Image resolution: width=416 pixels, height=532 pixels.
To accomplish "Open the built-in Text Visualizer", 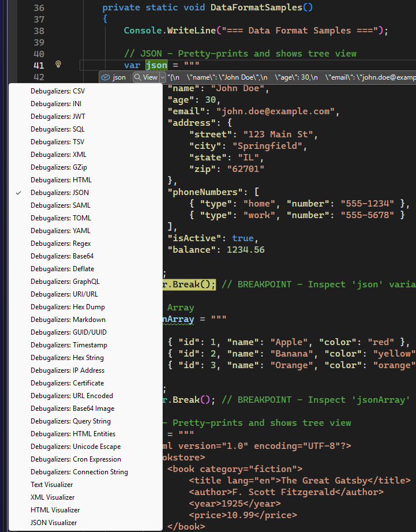I will click(x=85, y=485).
